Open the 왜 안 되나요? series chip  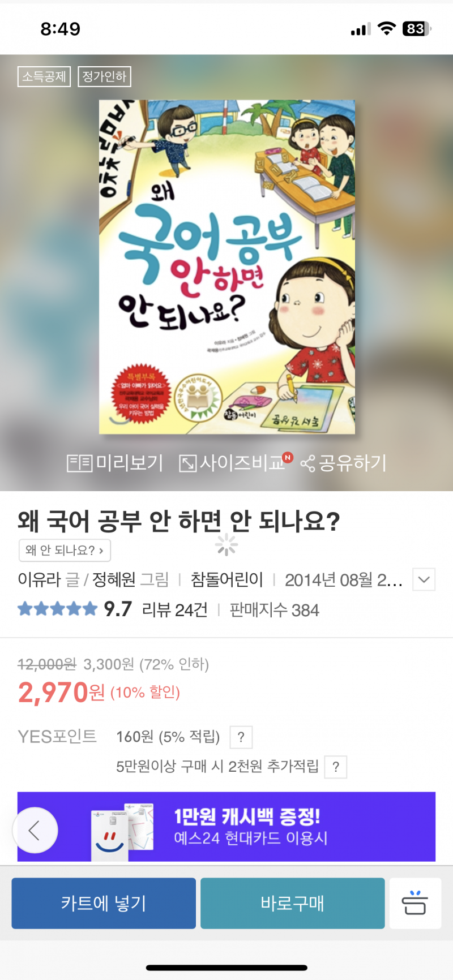[x=65, y=550]
